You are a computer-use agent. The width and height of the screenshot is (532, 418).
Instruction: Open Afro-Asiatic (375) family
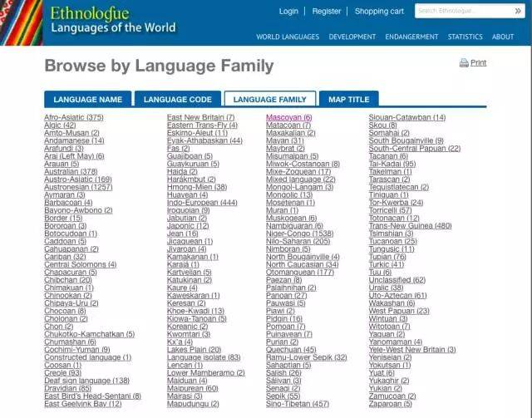[74, 117]
